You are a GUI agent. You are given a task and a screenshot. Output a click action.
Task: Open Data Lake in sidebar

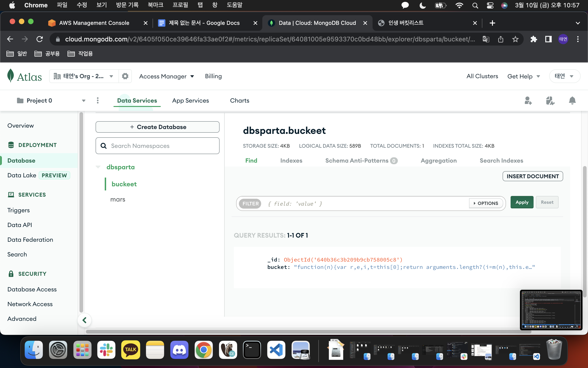(x=22, y=175)
